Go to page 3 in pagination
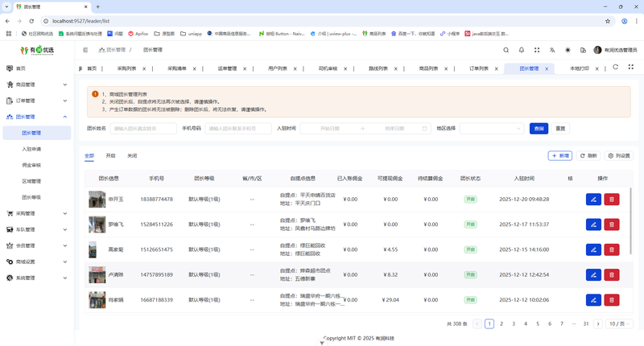 pos(514,323)
